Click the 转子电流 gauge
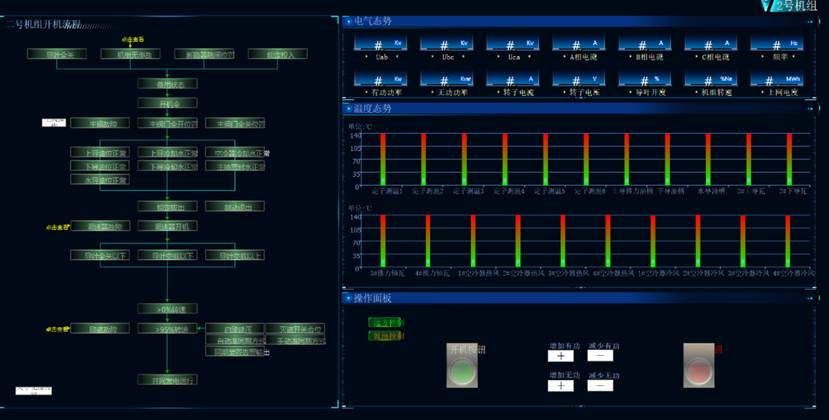Viewport: 829px width, 420px height. click(x=512, y=79)
